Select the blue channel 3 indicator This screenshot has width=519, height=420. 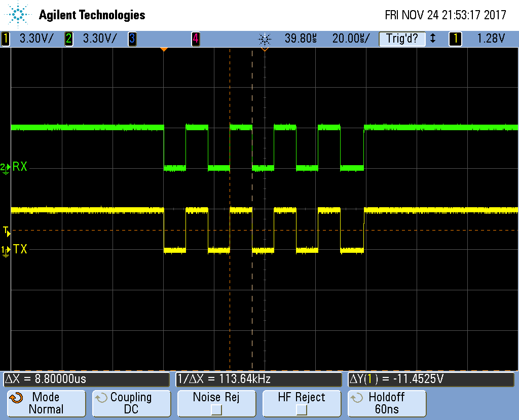132,39
